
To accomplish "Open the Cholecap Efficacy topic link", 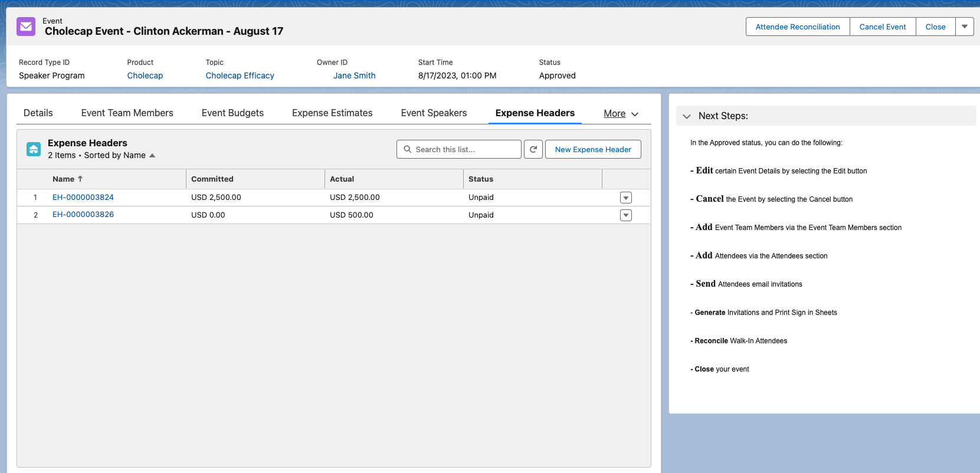I will pyautogui.click(x=240, y=75).
